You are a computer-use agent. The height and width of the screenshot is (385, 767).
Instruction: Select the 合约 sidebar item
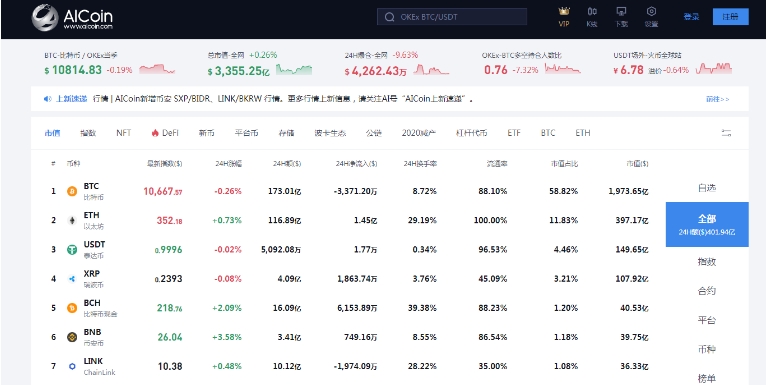(x=707, y=291)
